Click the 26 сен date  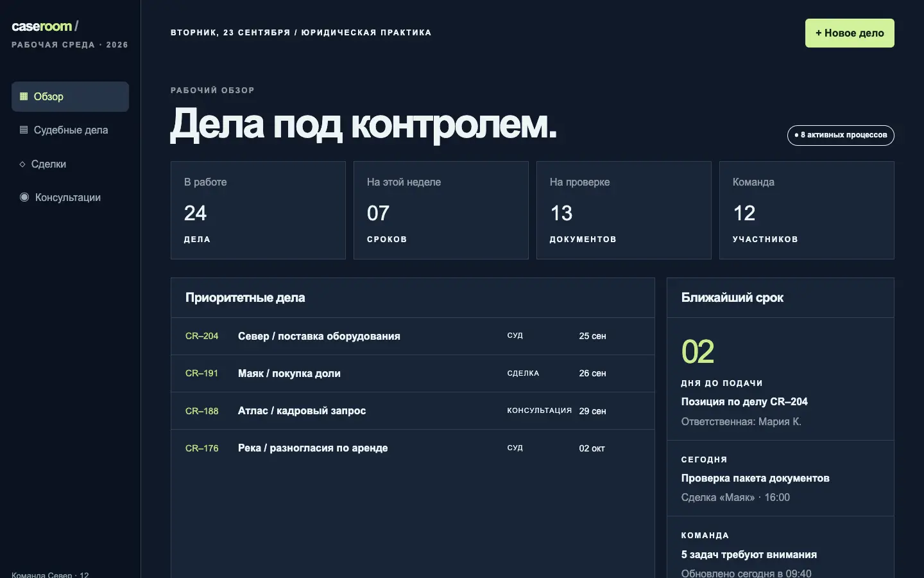point(592,373)
